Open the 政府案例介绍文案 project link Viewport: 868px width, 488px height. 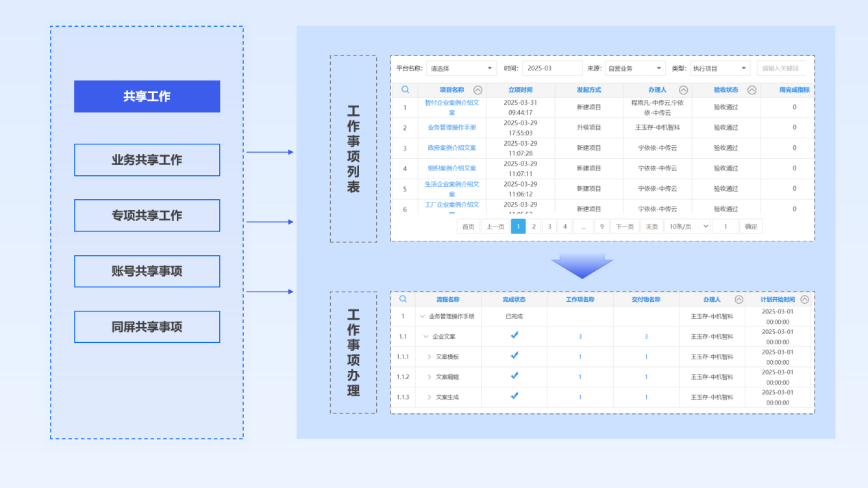[x=451, y=148]
